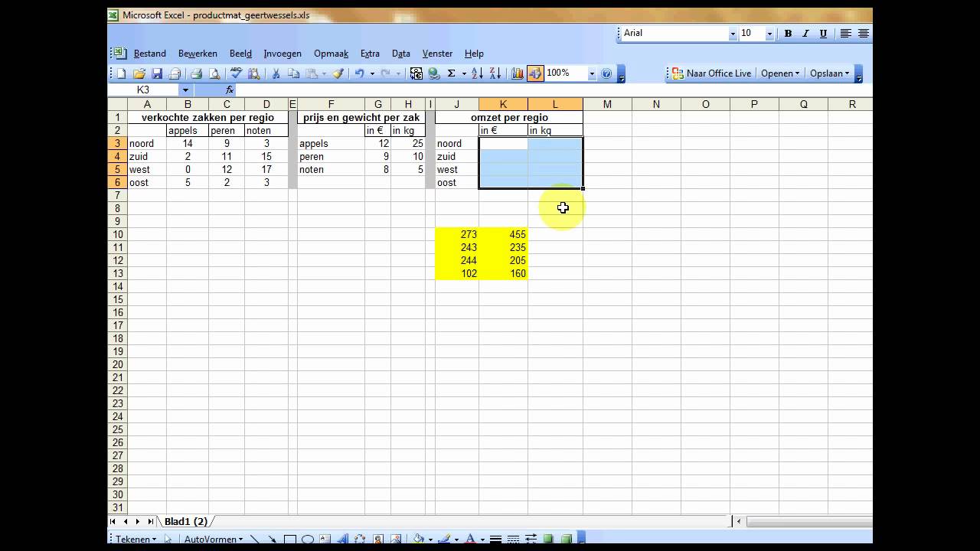This screenshot has height=551, width=980.
Task: Open the Beeld menu
Action: click(x=240, y=54)
